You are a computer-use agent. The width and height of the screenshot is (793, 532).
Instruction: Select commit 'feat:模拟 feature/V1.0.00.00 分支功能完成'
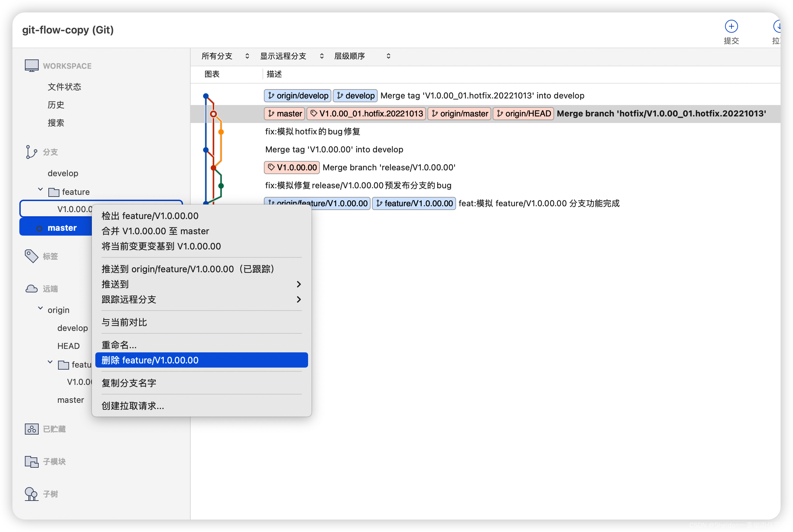pyautogui.click(x=539, y=203)
